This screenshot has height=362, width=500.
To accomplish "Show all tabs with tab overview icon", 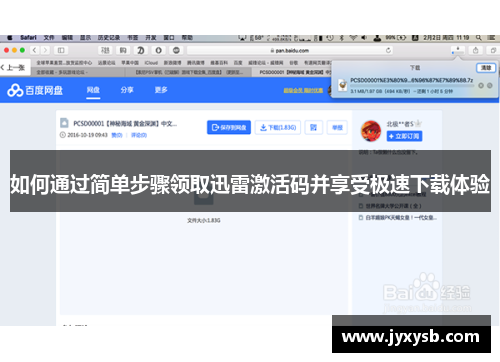I will click(493, 50).
